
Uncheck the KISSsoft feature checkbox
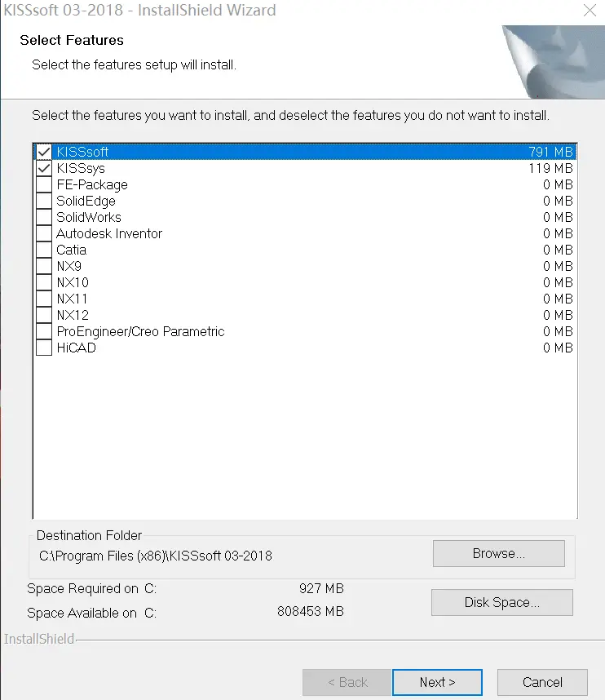pyautogui.click(x=44, y=152)
